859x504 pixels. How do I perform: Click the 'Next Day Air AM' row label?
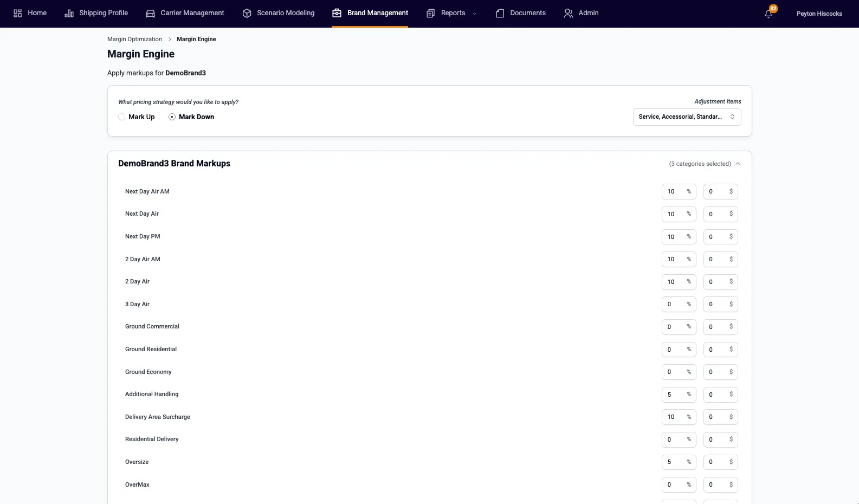(147, 191)
